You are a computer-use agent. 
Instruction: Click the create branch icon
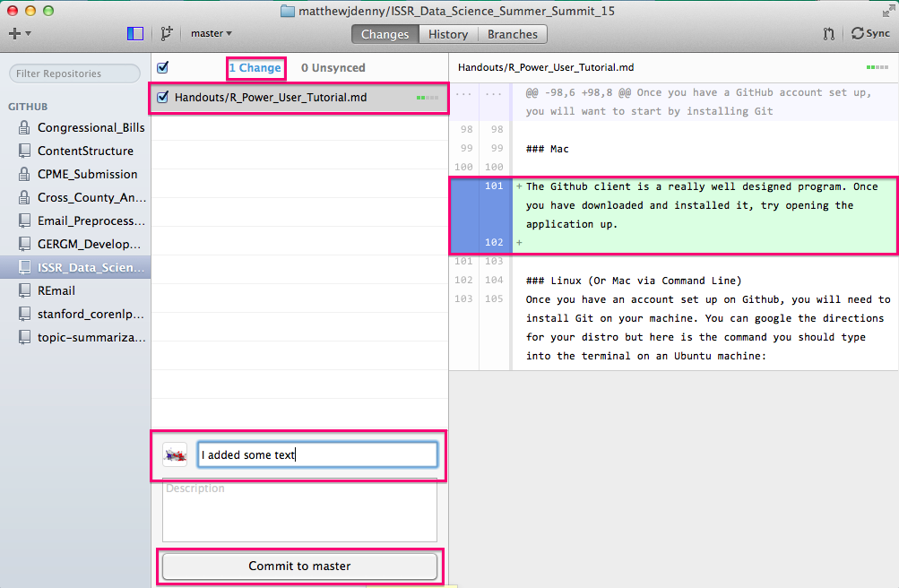click(167, 34)
